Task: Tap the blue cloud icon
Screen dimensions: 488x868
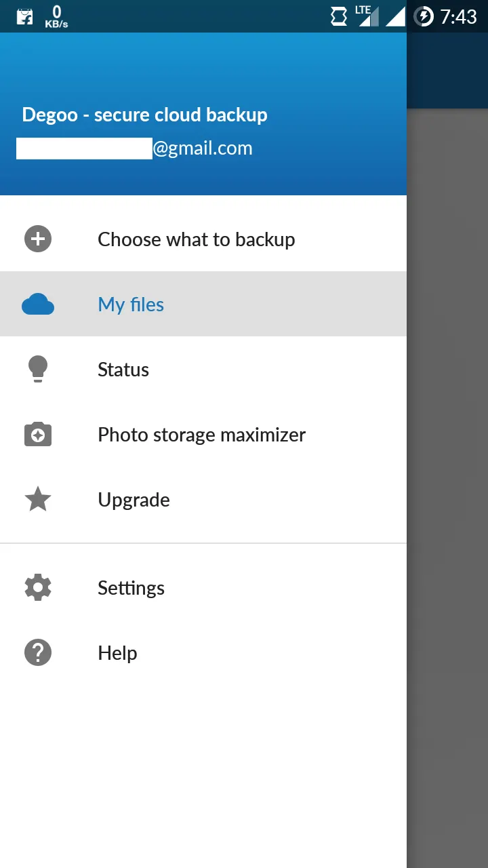Action: point(38,304)
